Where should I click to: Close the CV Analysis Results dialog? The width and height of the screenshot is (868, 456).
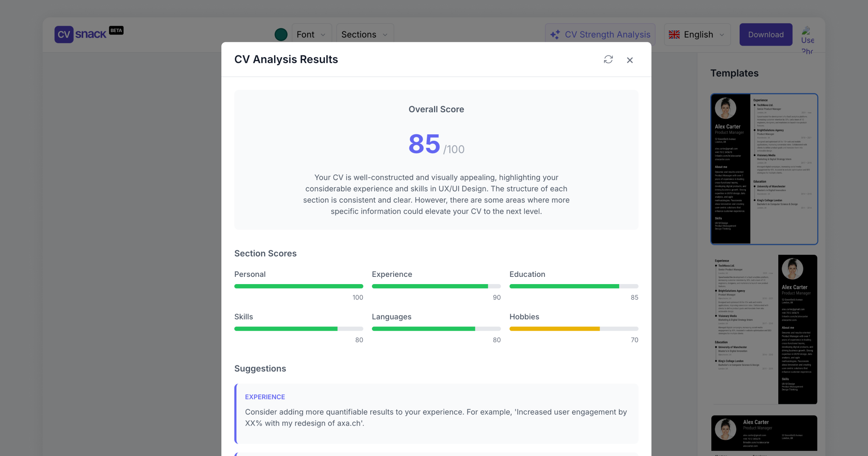coord(630,60)
